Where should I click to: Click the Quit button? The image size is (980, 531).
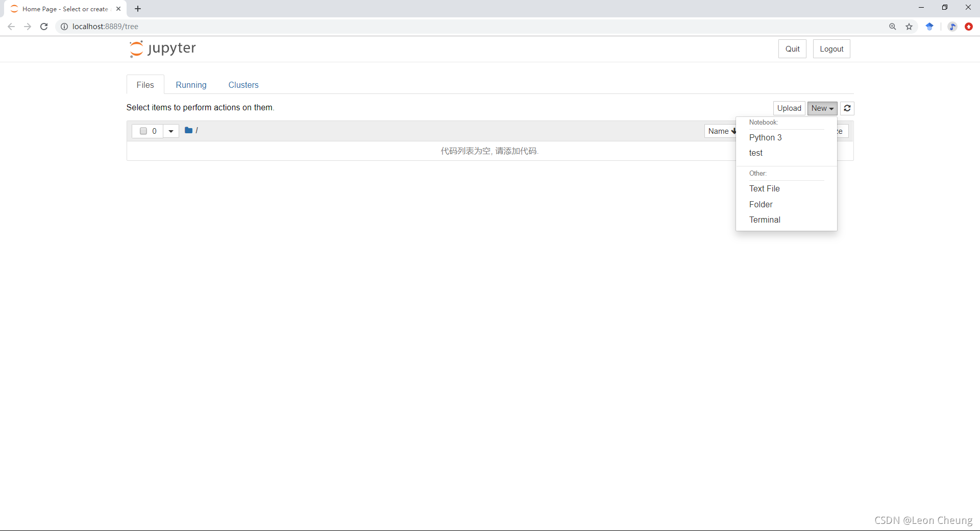coord(792,49)
